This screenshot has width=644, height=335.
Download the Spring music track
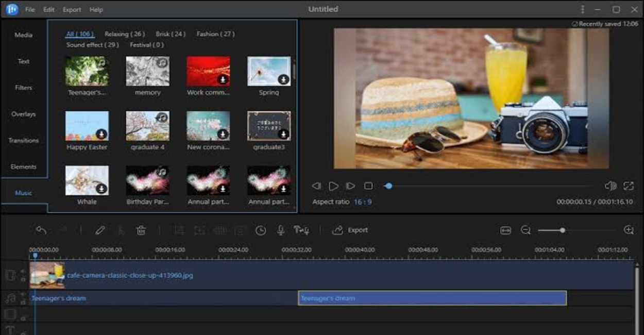pyautogui.click(x=283, y=79)
